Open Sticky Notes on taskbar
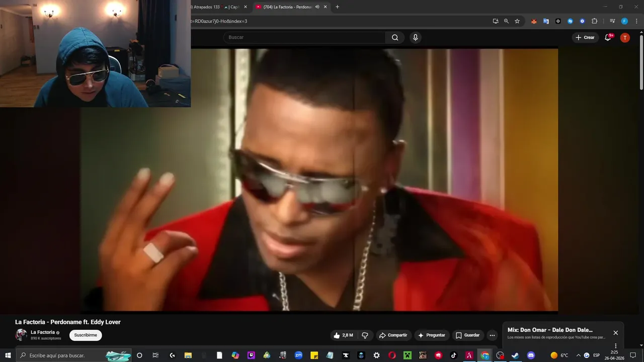 click(x=314, y=355)
